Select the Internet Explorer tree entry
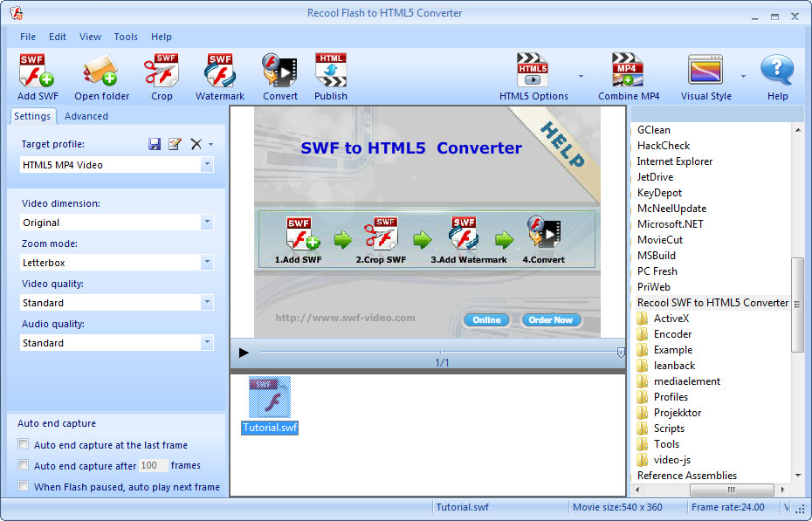The image size is (812, 521). (675, 161)
